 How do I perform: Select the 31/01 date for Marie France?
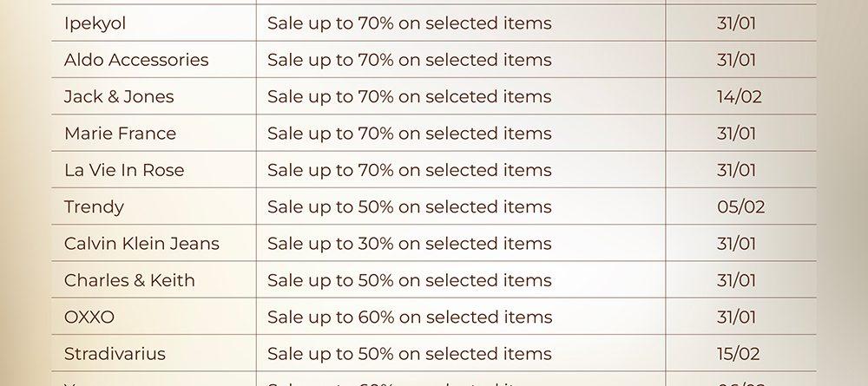(736, 134)
